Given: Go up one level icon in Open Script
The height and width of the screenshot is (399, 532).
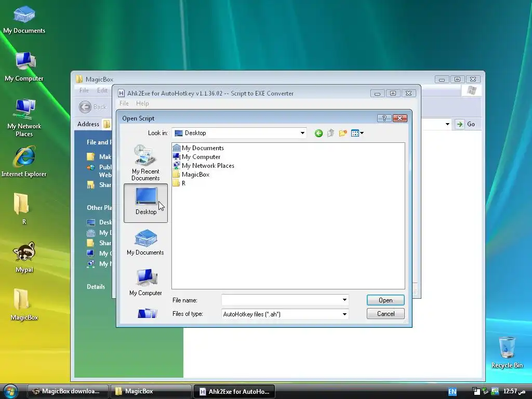Looking at the screenshot, I should pos(330,134).
